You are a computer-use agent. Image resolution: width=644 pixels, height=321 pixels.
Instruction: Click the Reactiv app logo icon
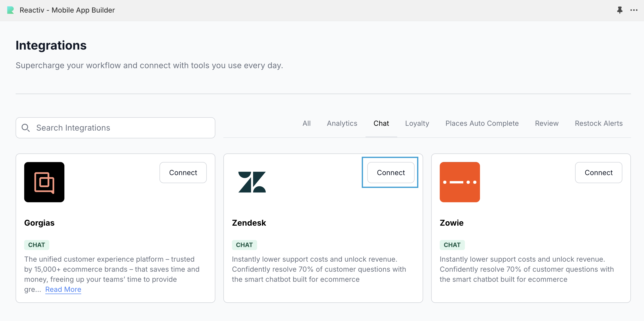click(11, 10)
